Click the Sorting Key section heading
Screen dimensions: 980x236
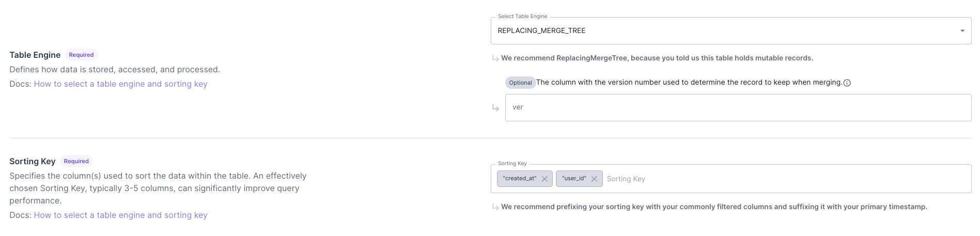point(32,162)
